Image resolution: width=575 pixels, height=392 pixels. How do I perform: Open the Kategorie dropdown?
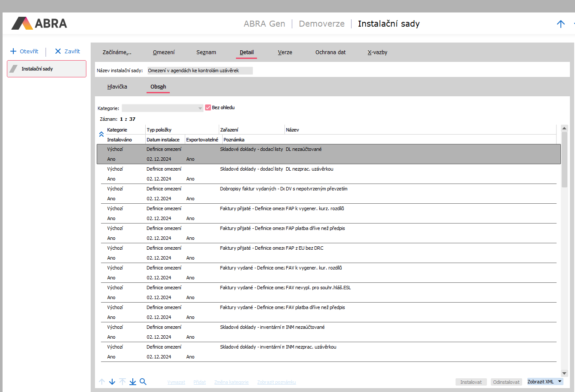click(x=200, y=108)
